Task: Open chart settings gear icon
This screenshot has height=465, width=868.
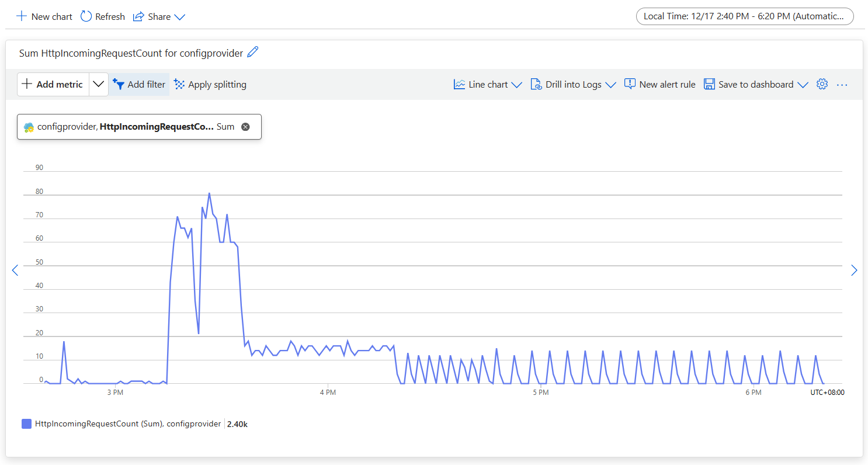Action: click(x=822, y=84)
